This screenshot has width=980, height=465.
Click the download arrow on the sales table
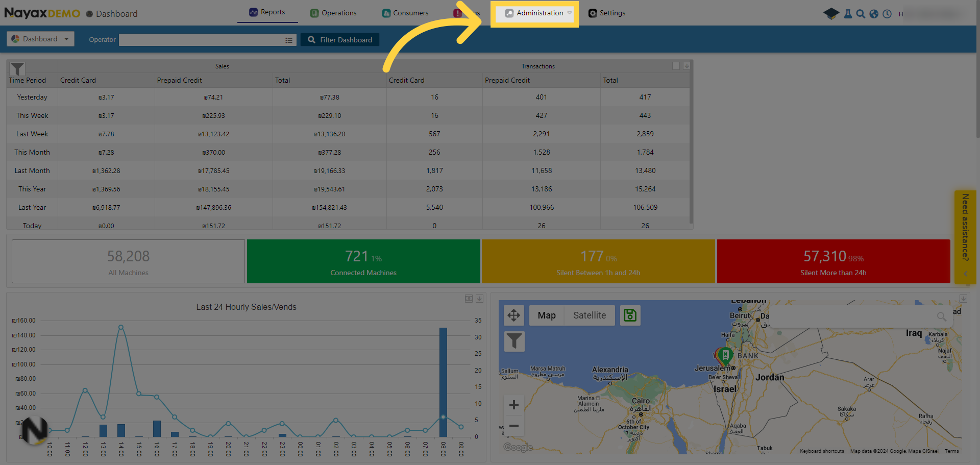(687, 66)
